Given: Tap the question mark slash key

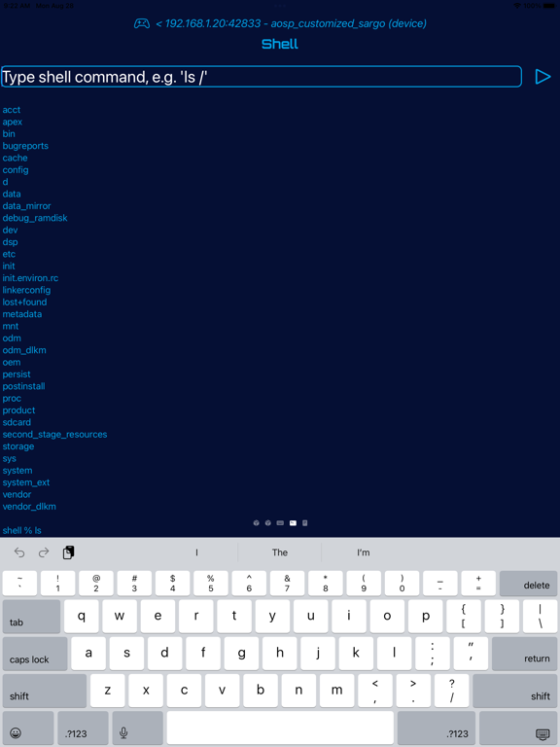Looking at the screenshot, I should [x=451, y=691].
